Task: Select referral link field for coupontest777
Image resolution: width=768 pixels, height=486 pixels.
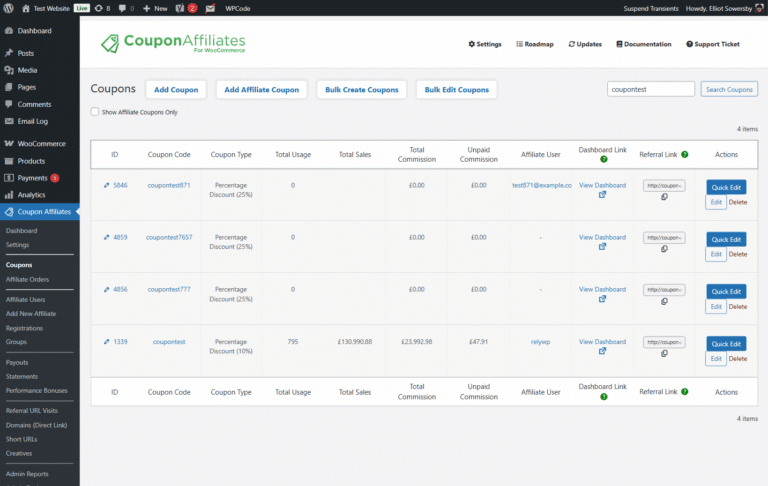Action: (664, 290)
